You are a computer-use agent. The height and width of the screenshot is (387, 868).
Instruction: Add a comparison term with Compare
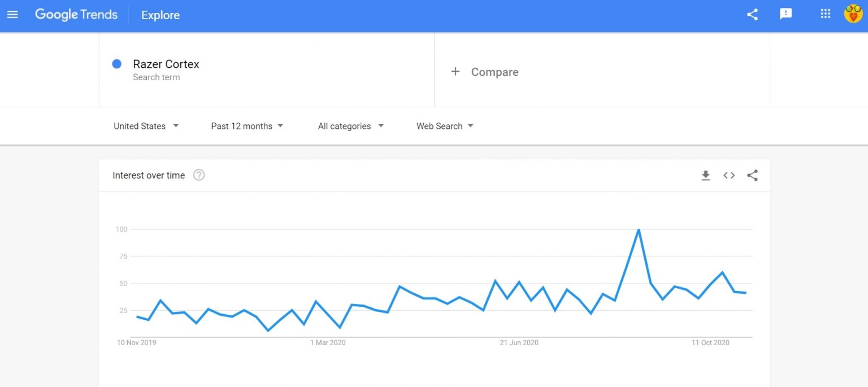(x=485, y=72)
